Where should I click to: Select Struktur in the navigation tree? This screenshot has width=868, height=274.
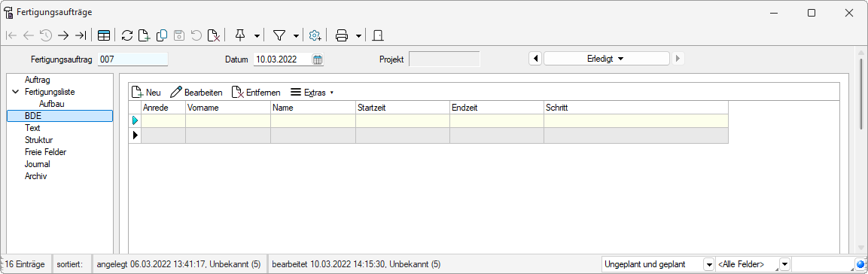pos(38,140)
